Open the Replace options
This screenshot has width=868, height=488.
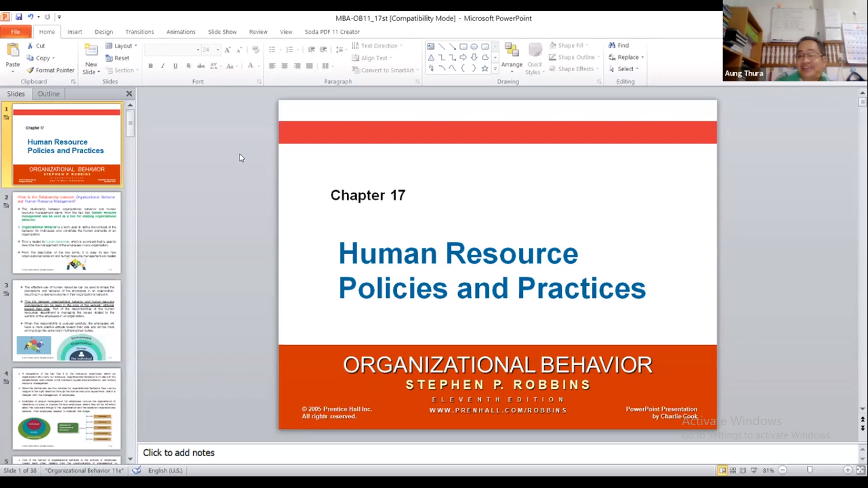(x=626, y=57)
